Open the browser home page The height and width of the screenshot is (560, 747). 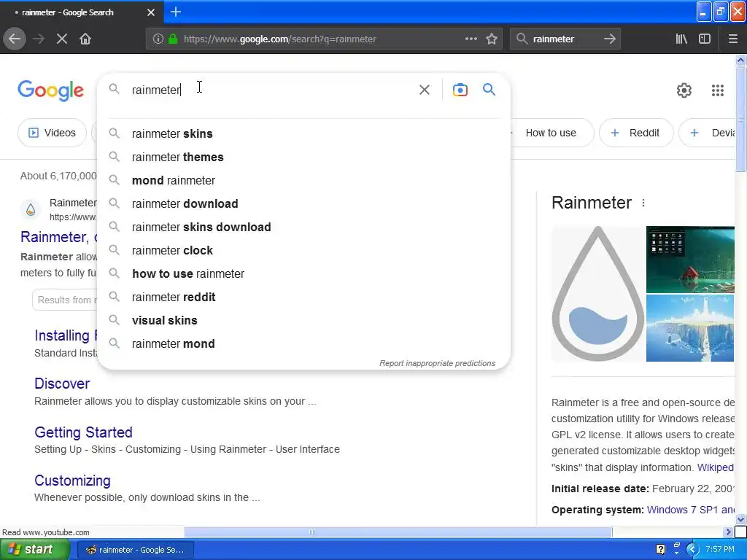point(85,39)
